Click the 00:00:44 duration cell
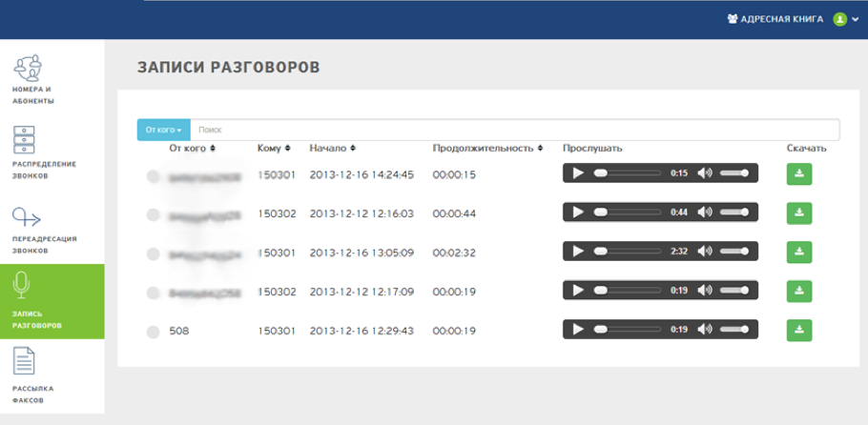The image size is (868, 425). (454, 213)
